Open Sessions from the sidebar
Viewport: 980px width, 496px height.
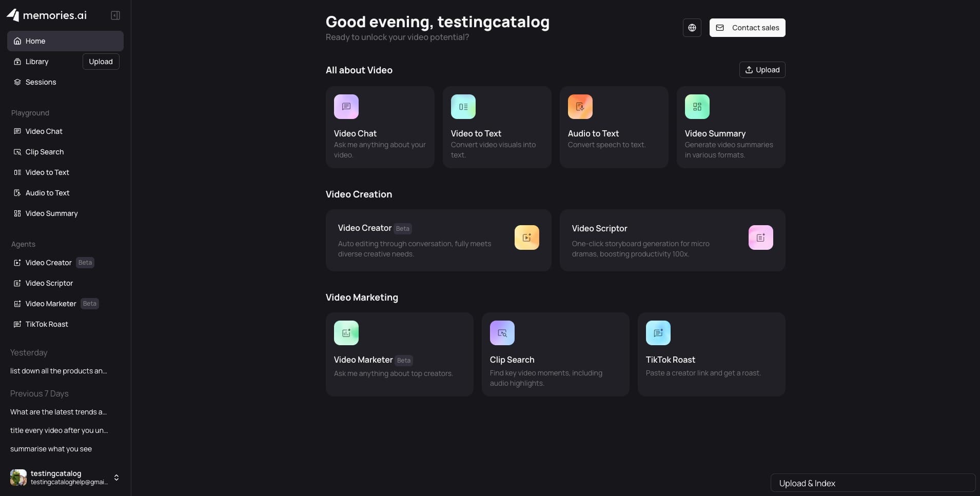(41, 82)
